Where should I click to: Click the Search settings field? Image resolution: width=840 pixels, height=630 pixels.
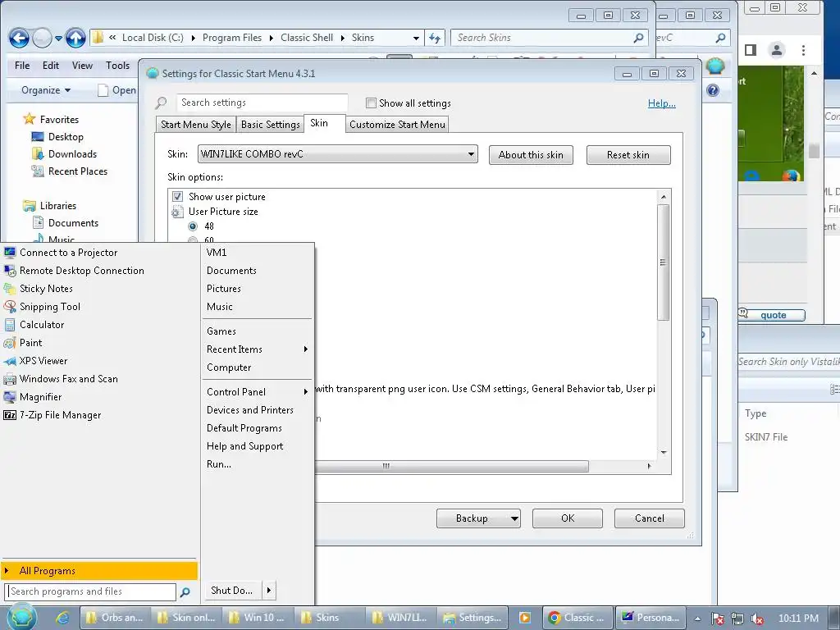coord(262,103)
